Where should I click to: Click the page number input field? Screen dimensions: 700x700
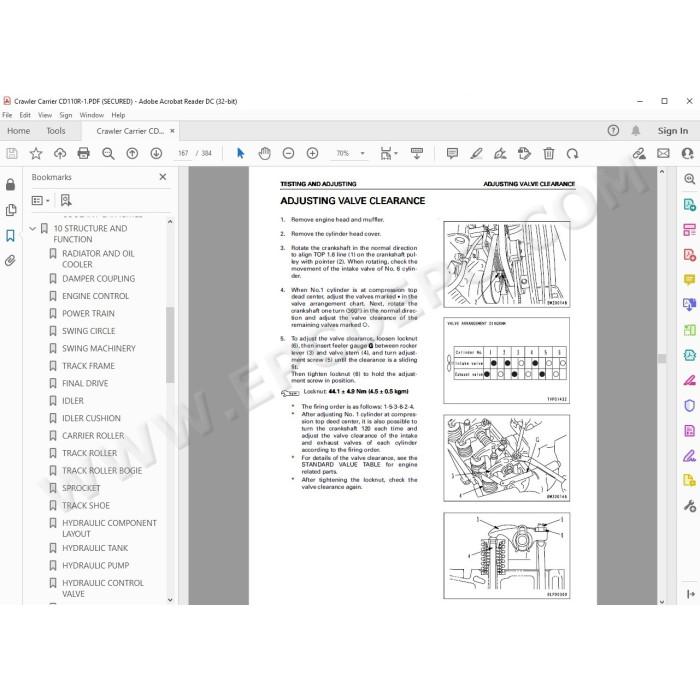click(x=183, y=154)
